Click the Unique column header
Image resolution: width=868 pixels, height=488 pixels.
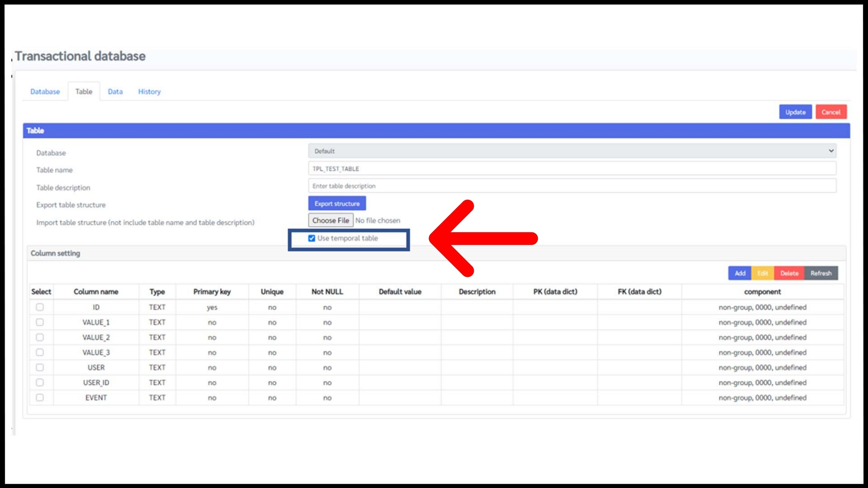click(x=272, y=292)
